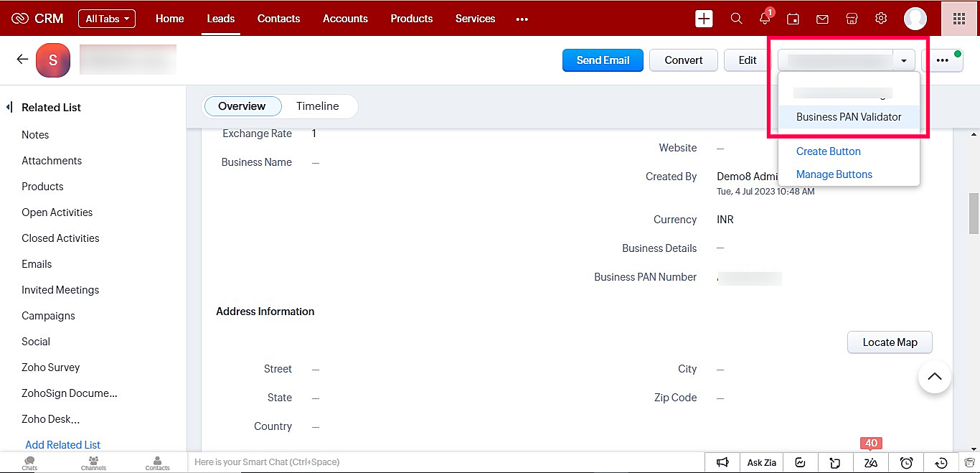The width and height of the screenshot is (980, 473).
Task: Go to the Leads tab
Action: (221, 19)
